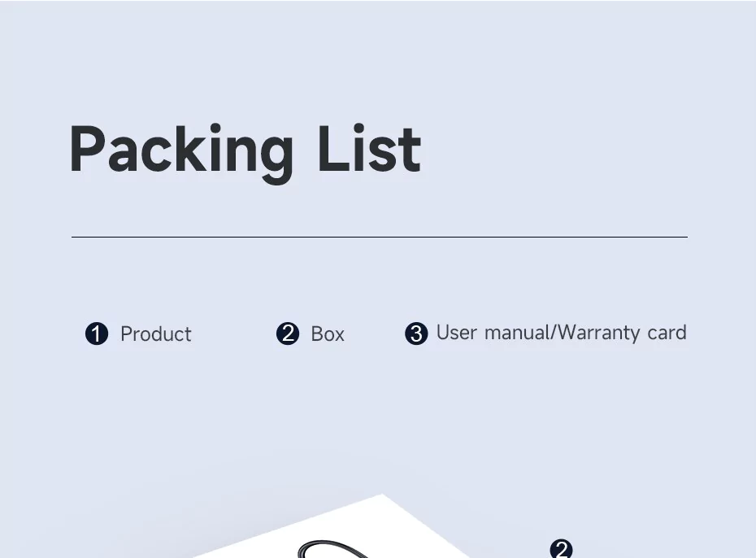Image resolution: width=756 pixels, height=558 pixels.
Task: Click the word "User" in the third item
Action: point(456,333)
